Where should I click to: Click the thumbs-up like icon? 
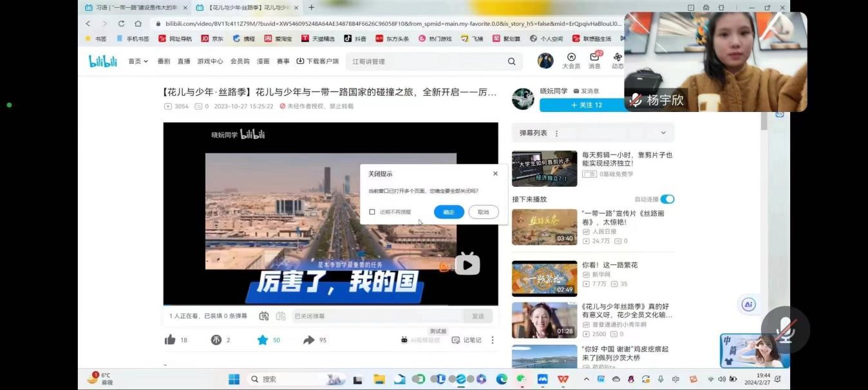tap(170, 340)
